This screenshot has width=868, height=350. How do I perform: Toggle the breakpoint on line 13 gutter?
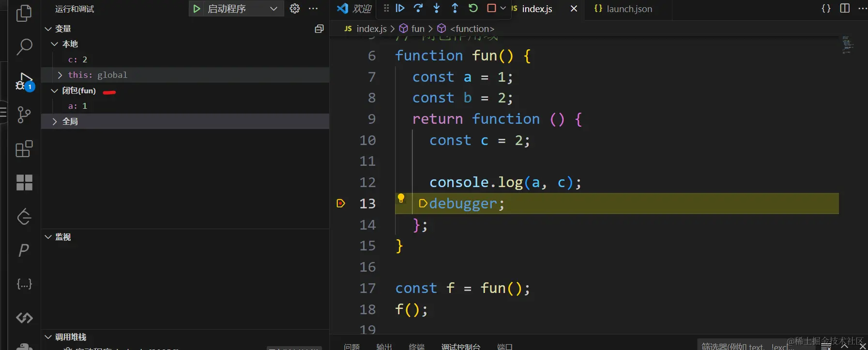pos(341,204)
